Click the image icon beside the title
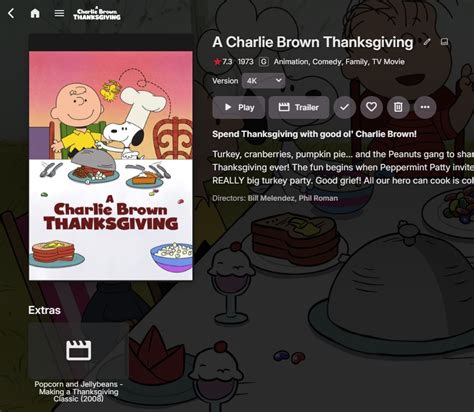The height and width of the screenshot is (412, 474). click(x=444, y=42)
